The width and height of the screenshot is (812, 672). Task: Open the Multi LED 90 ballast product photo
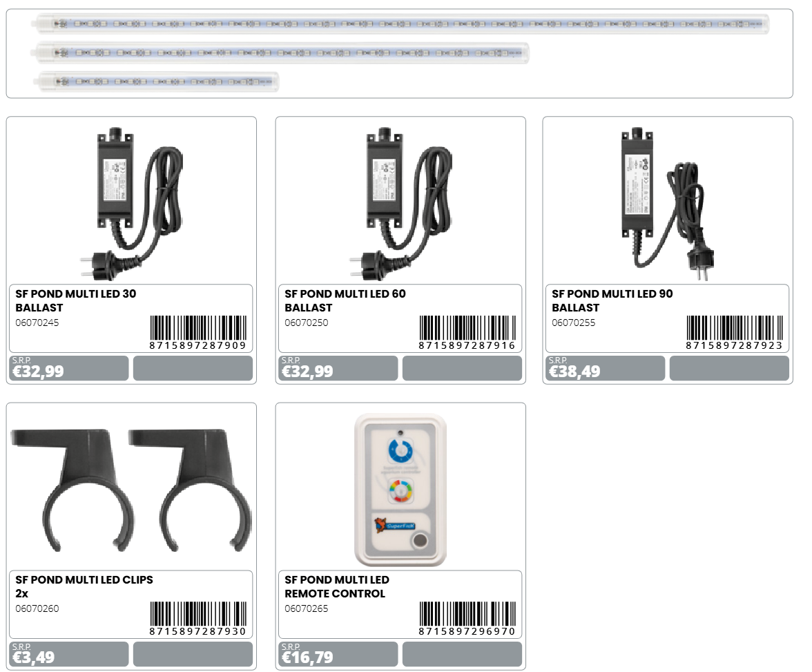click(668, 204)
